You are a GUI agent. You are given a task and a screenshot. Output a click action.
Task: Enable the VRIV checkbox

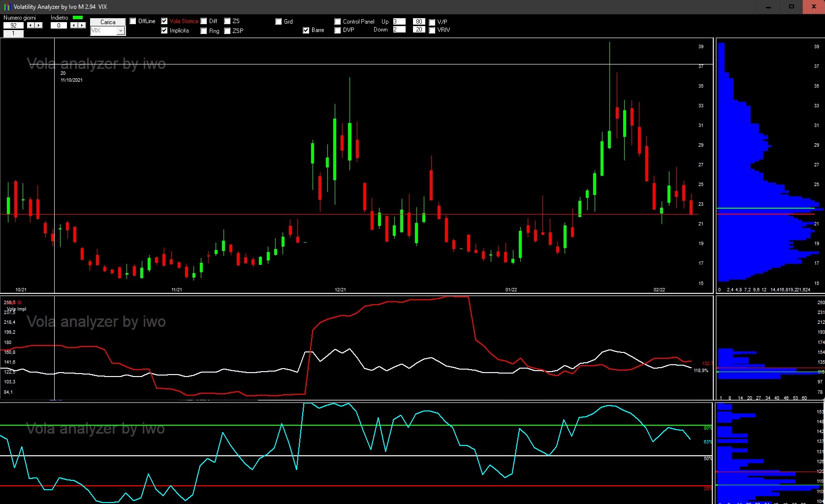(x=432, y=30)
